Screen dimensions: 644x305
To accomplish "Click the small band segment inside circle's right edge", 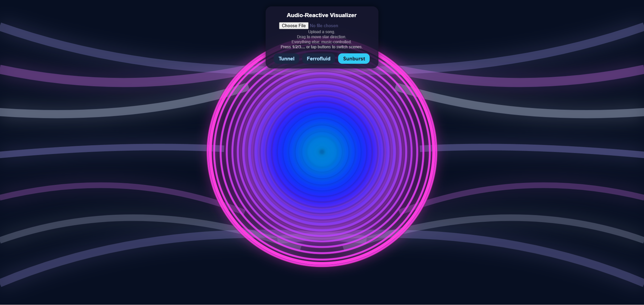I will 425,149.
